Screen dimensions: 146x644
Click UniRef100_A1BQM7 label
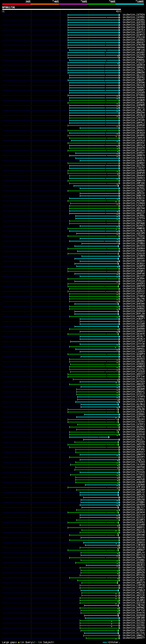[134, 90]
